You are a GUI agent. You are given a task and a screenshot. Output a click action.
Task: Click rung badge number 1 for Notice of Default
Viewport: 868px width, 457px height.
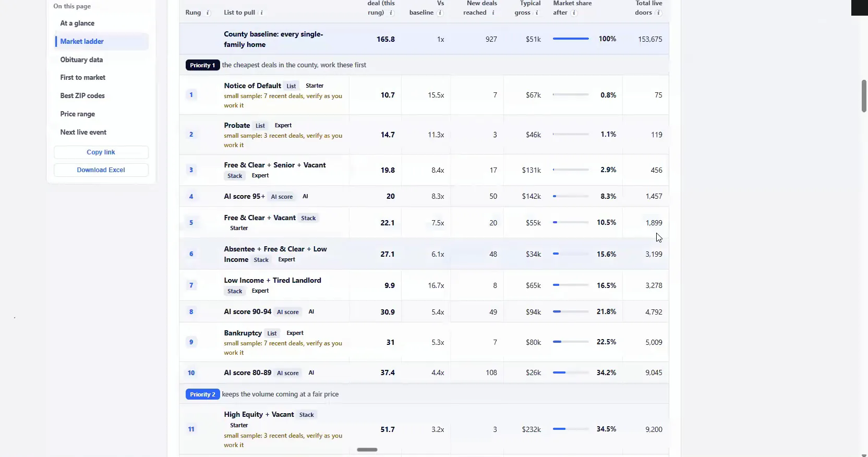(191, 95)
